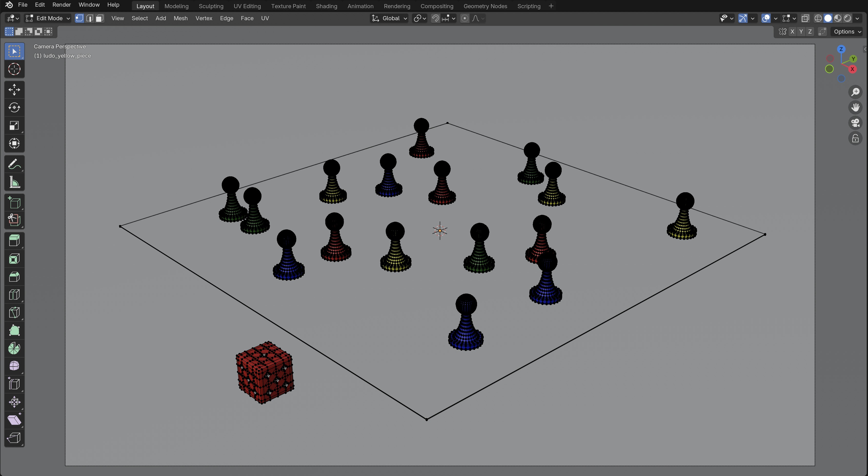Enable Z axis mirror
This screenshot has height=476, width=868.
pyautogui.click(x=810, y=32)
